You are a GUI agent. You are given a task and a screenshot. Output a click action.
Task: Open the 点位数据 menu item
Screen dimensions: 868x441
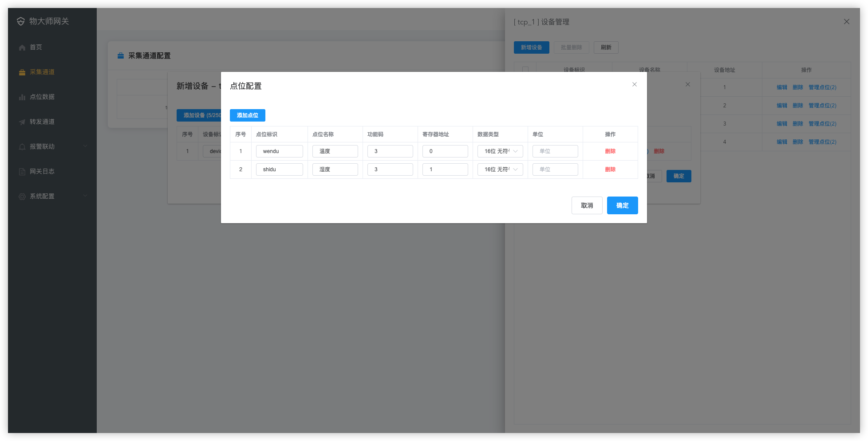click(42, 97)
